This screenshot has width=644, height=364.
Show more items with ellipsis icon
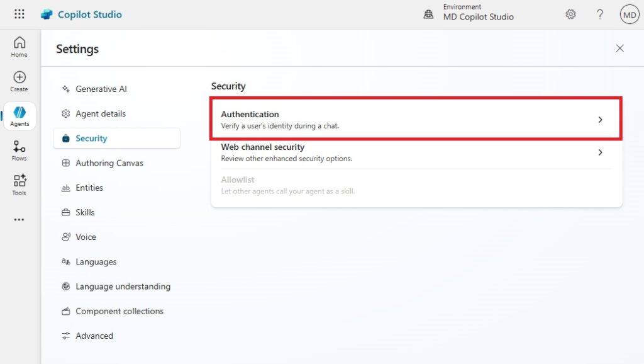point(19,220)
